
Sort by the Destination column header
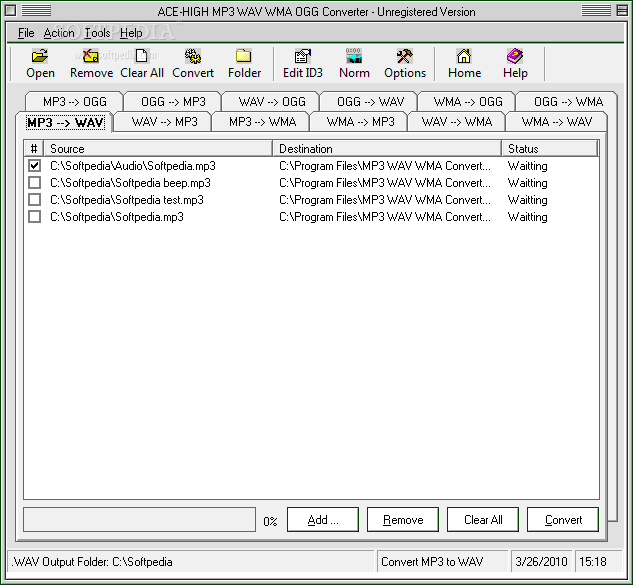[387, 149]
